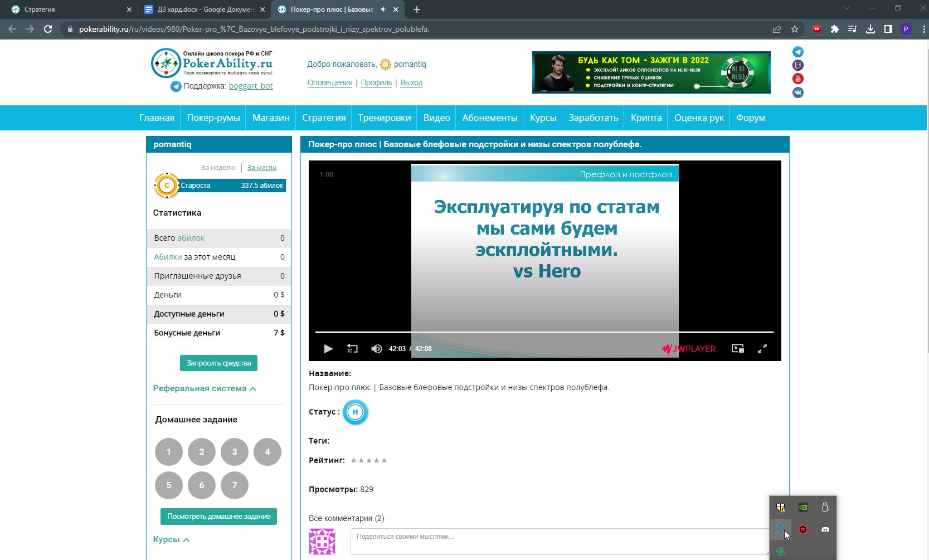Mute the audio of the Покер-про tab
Image resolution: width=929 pixels, height=560 pixels.
point(383,9)
